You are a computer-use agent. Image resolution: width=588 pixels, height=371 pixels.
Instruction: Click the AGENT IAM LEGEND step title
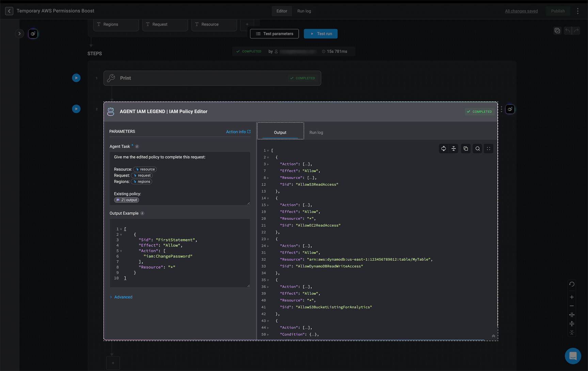click(163, 111)
